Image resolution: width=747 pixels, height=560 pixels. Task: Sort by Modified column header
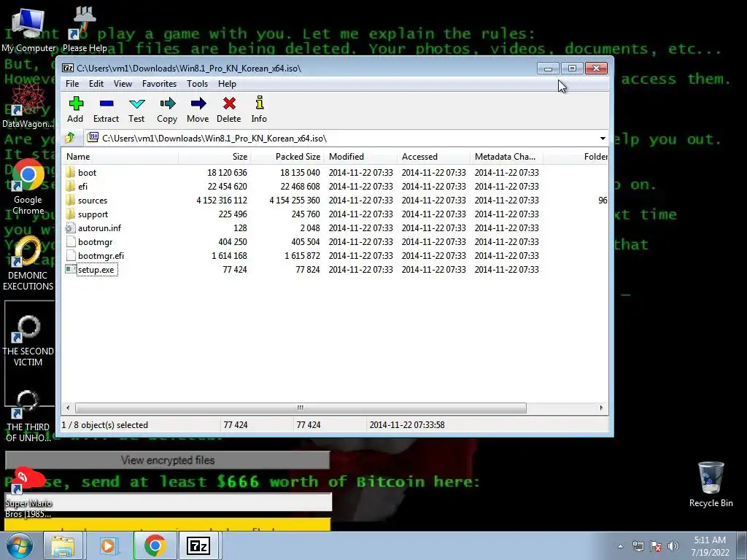pyautogui.click(x=360, y=157)
